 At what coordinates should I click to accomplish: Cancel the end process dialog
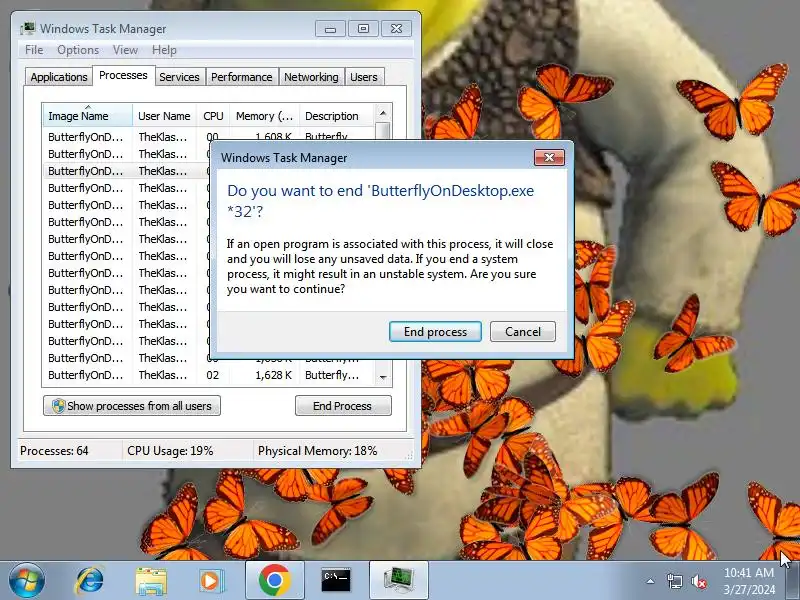522,332
